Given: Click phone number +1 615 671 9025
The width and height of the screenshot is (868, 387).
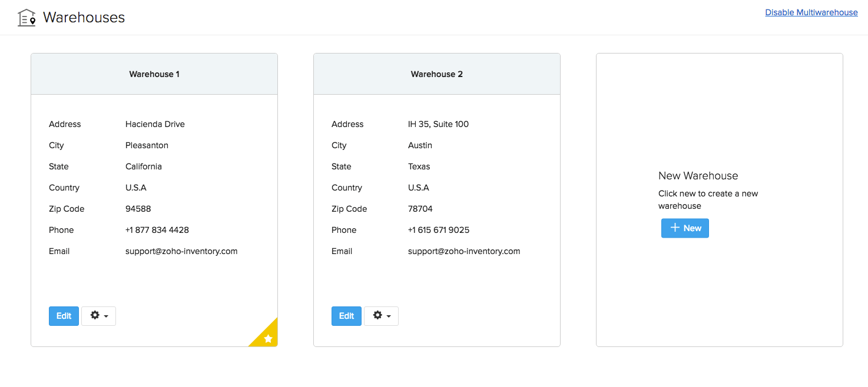Looking at the screenshot, I should tap(439, 230).
